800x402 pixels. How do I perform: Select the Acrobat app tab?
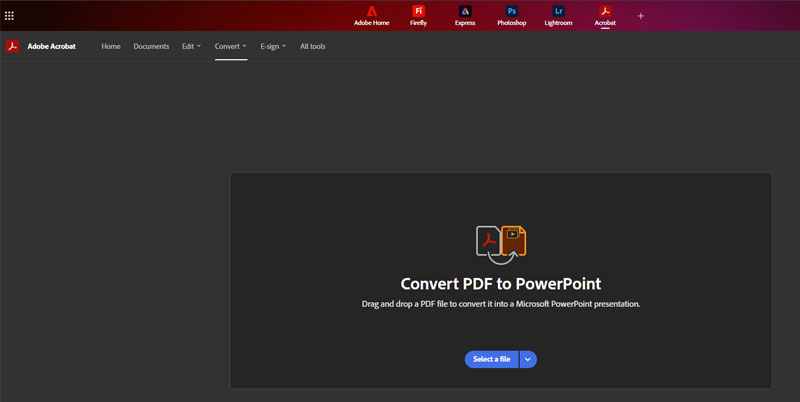click(605, 16)
